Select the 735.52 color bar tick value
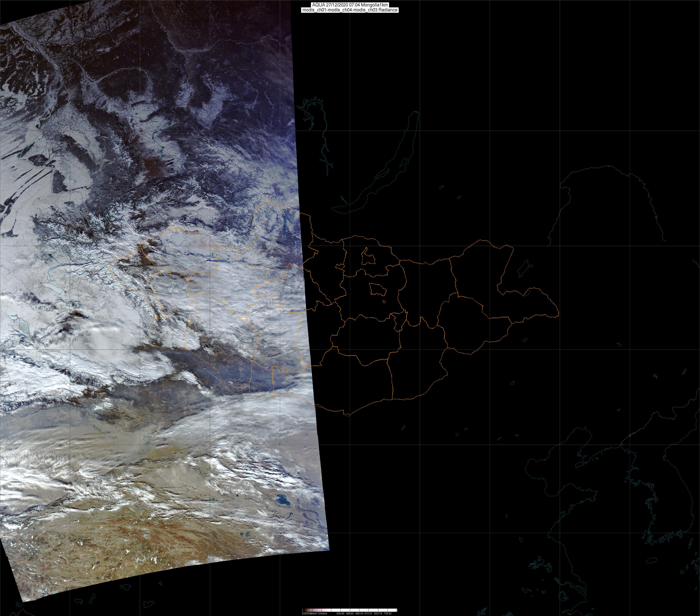 point(388,613)
